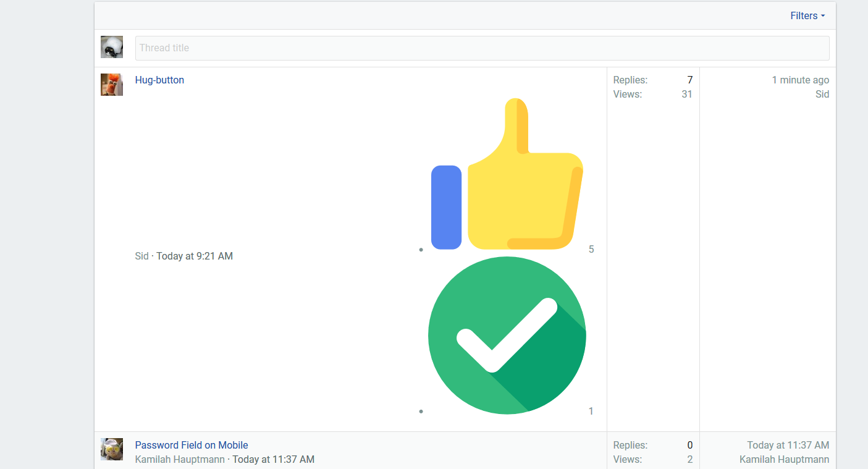The width and height of the screenshot is (868, 469).
Task: Open the Hug-button thread
Action: 159,80
